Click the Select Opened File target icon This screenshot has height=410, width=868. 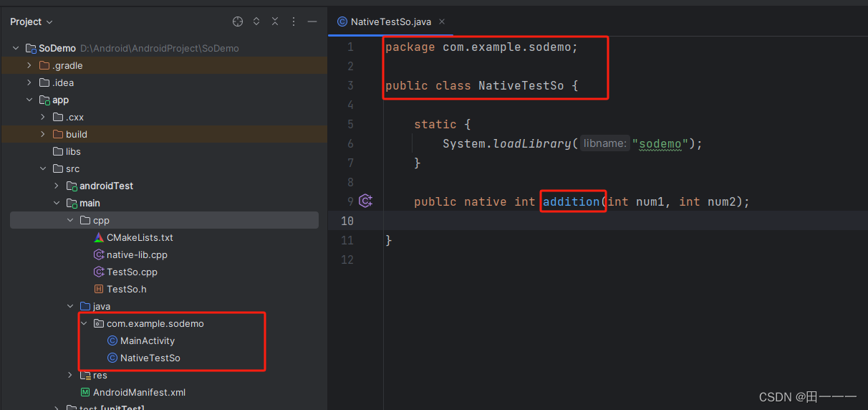point(238,22)
